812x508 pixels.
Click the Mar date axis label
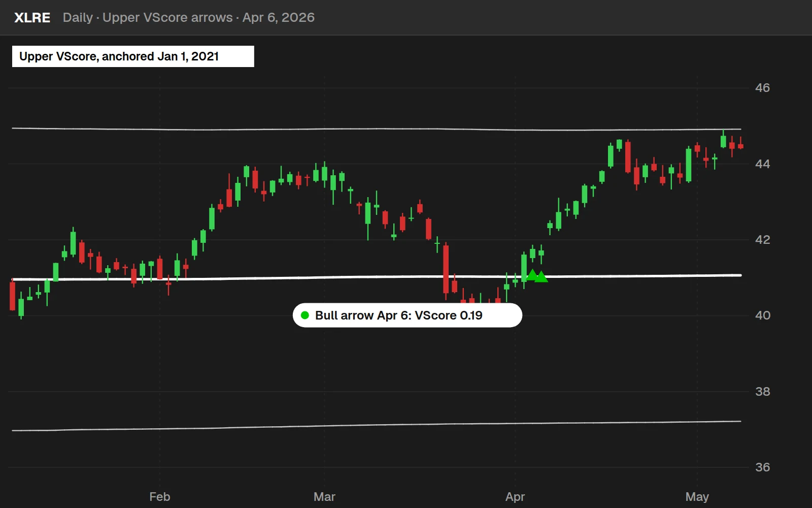(x=324, y=497)
